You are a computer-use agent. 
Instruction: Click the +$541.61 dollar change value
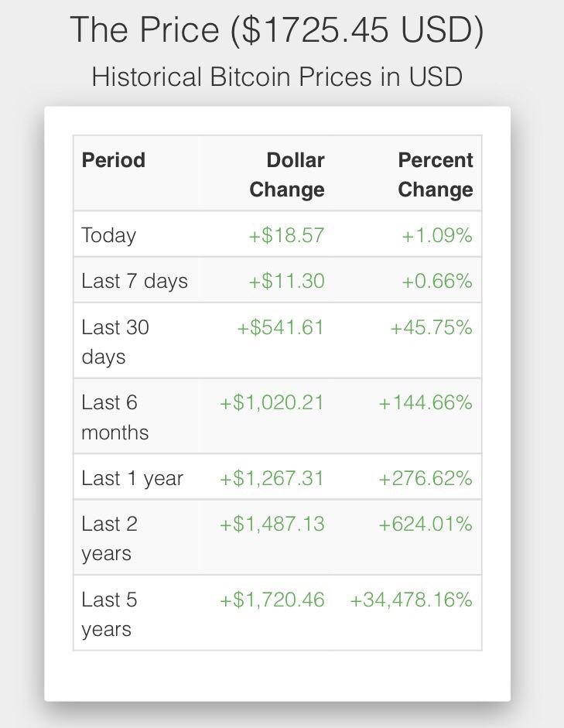(280, 327)
